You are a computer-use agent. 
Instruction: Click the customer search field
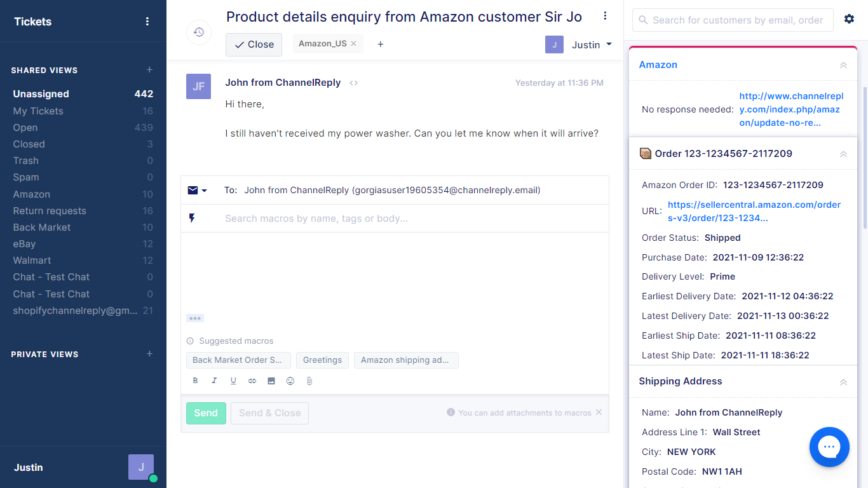737,20
